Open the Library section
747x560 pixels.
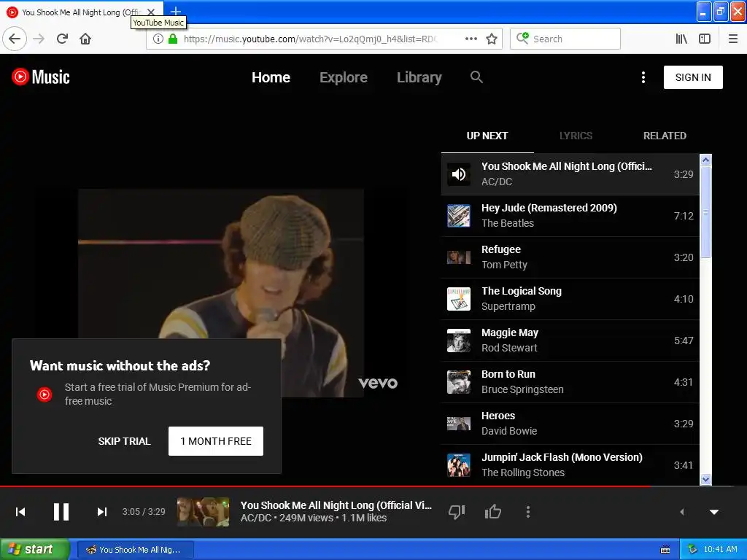[x=419, y=77]
